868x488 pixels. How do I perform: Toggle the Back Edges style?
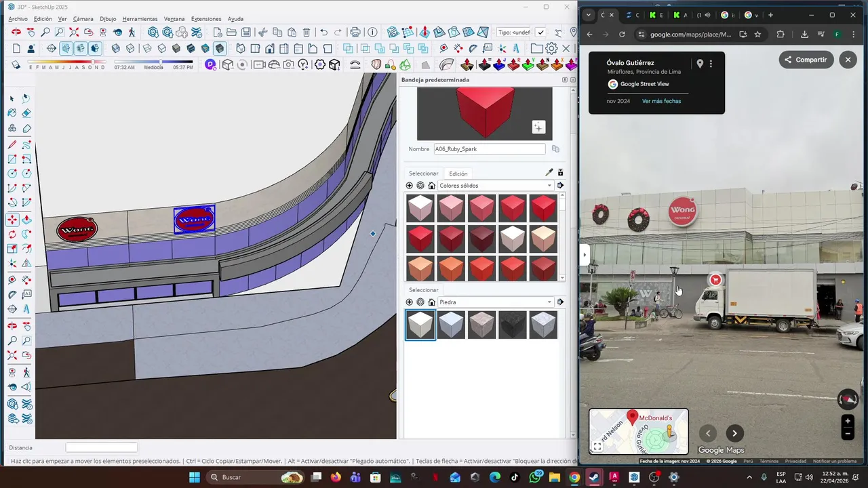click(130, 48)
